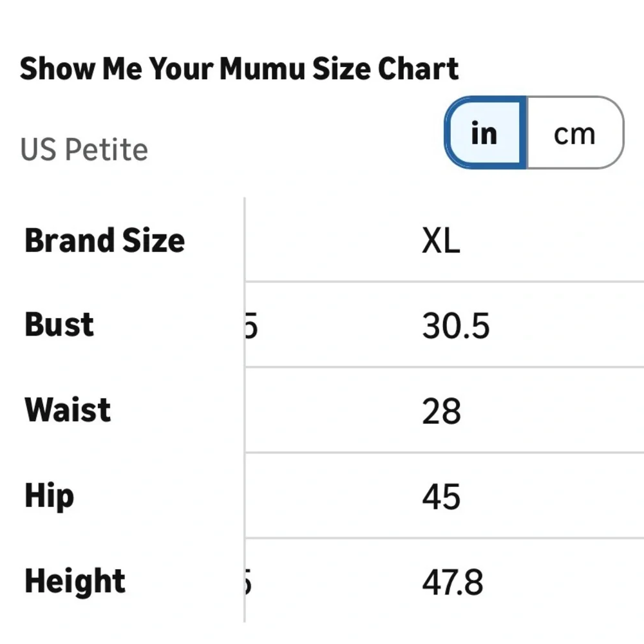
Task: Select the Waist row header
Action: [x=68, y=410]
